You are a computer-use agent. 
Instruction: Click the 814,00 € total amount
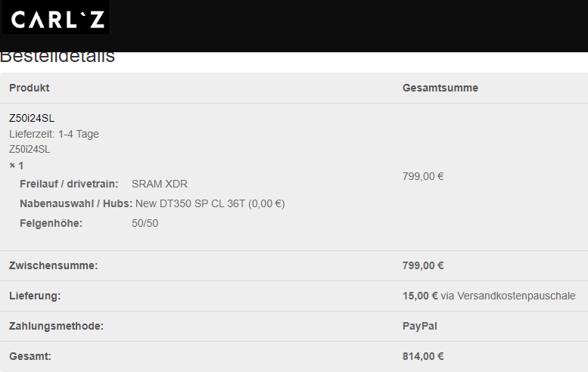point(423,356)
